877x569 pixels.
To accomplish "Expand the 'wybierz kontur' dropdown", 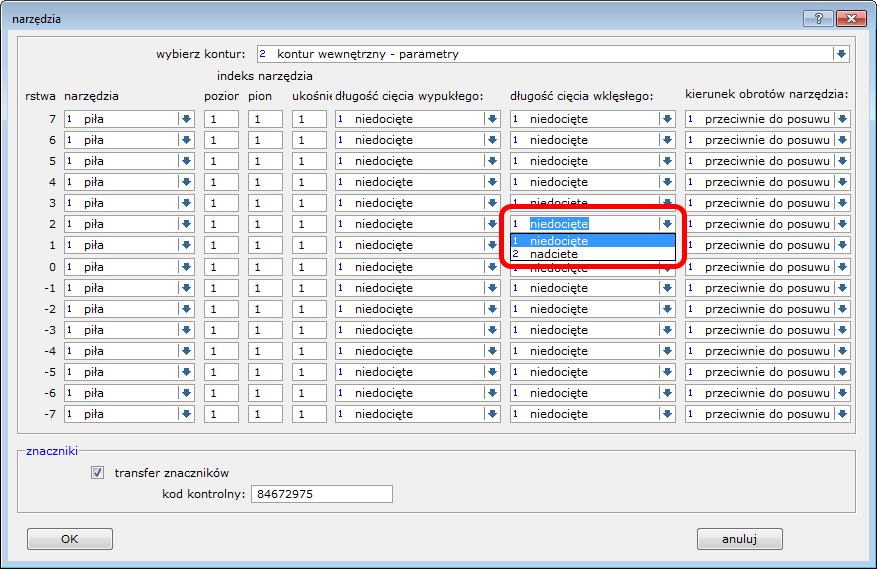I will click(x=841, y=54).
